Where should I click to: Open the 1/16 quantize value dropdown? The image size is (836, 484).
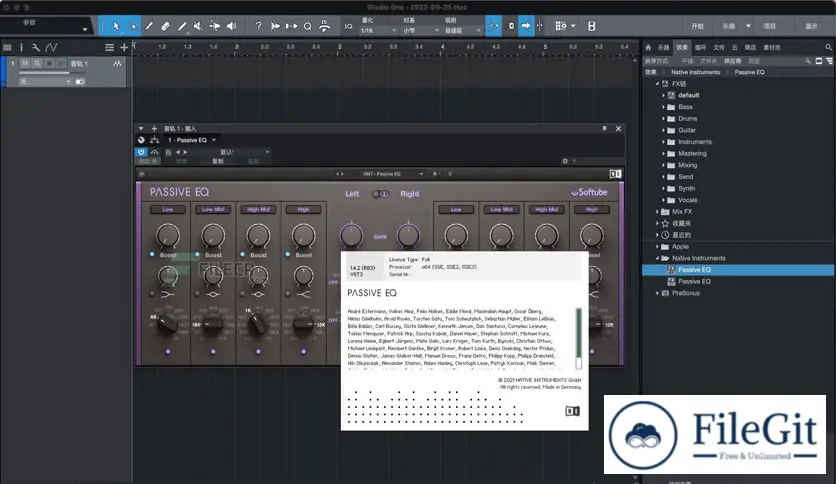point(378,30)
